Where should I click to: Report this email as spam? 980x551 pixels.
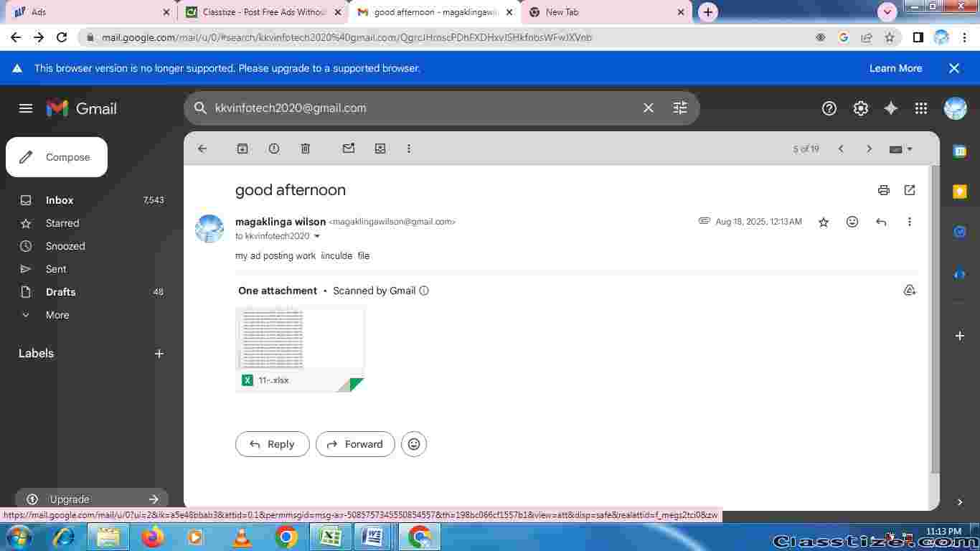click(x=274, y=149)
